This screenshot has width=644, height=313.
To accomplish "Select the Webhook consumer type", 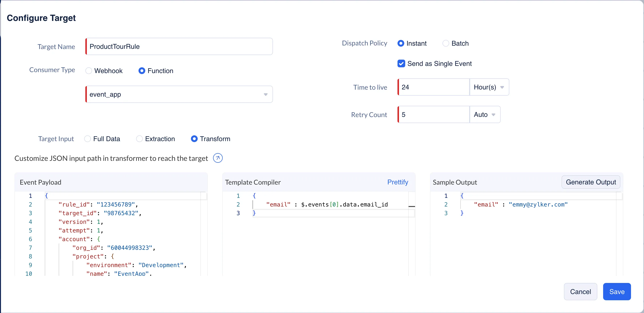I will click(89, 71).
